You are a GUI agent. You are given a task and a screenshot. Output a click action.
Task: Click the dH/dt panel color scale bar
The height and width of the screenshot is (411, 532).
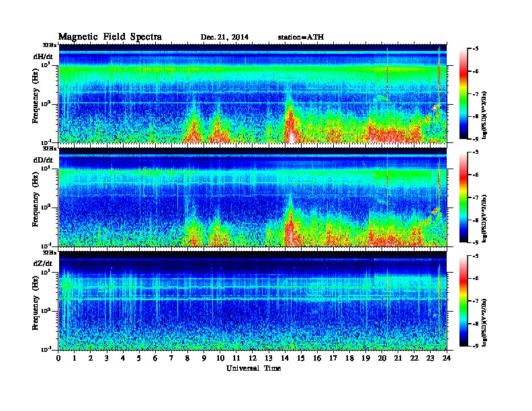tap(463, 94)
